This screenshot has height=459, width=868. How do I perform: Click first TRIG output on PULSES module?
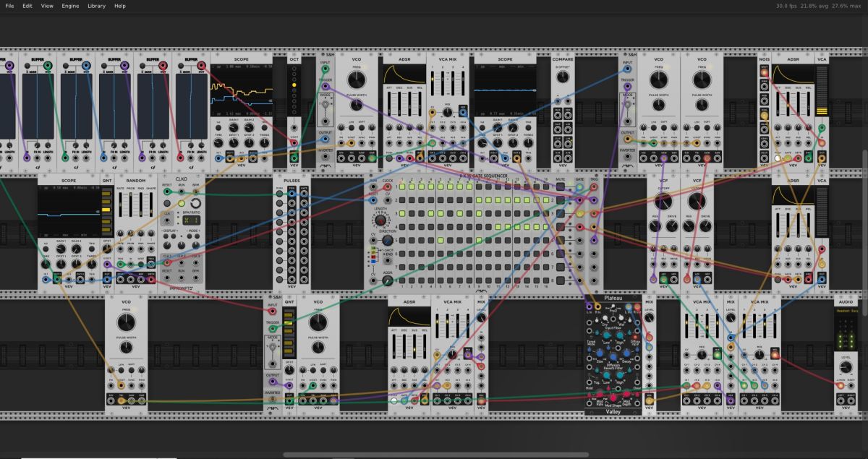292,194
